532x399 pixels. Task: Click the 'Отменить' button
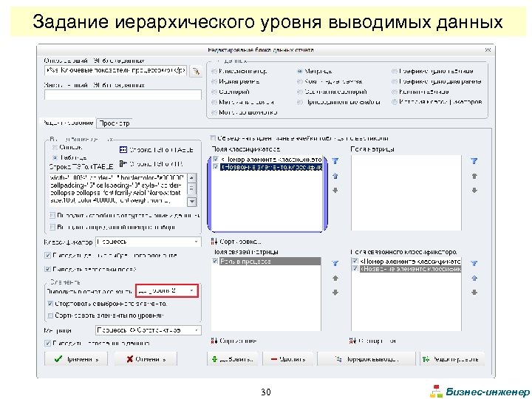coord(146,359)
